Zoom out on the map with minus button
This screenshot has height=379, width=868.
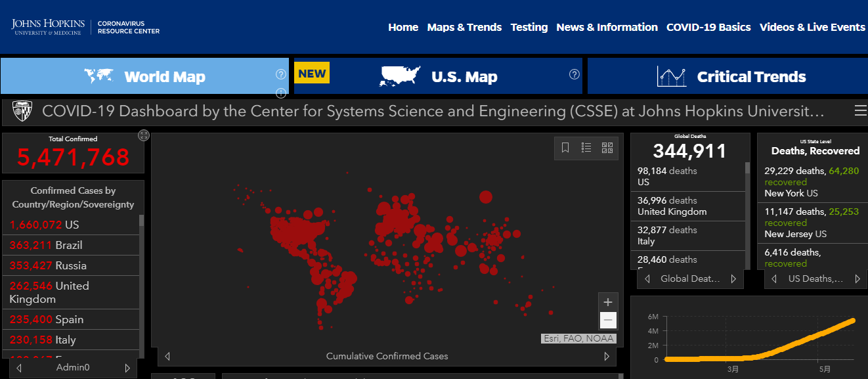click(x=608, y=321)
